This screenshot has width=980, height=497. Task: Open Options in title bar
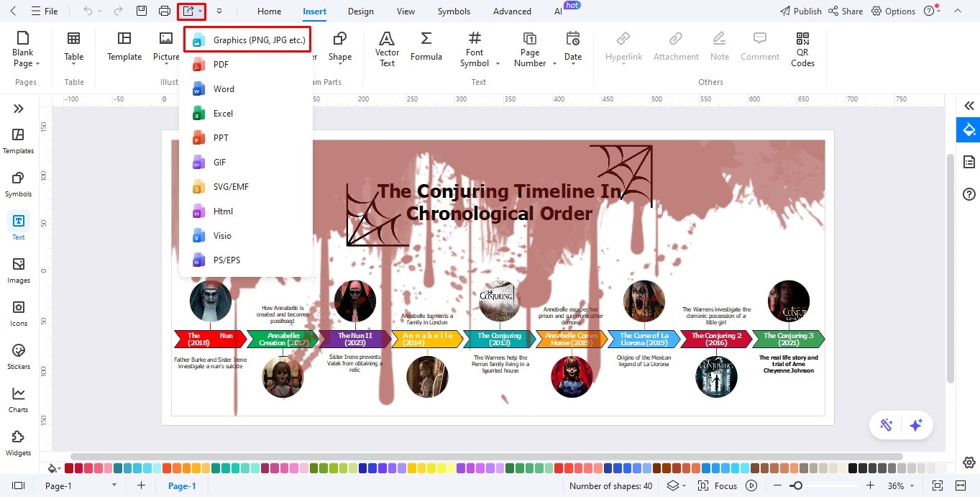893,11
